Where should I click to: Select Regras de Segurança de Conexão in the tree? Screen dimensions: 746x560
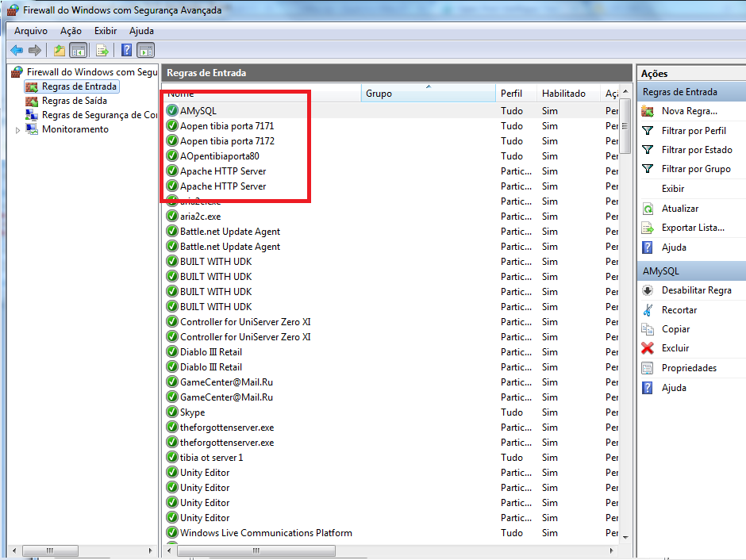pos(99,115)
